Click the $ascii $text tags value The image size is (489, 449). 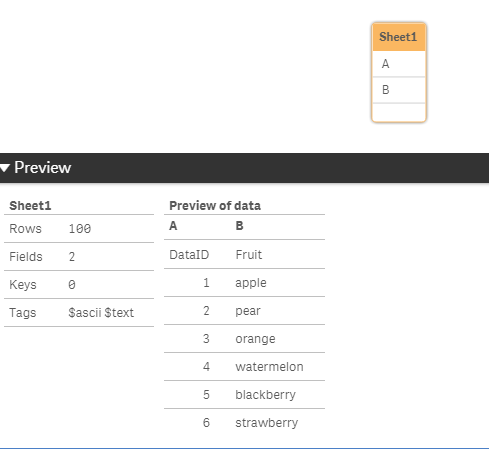click(x=101, y=313)
